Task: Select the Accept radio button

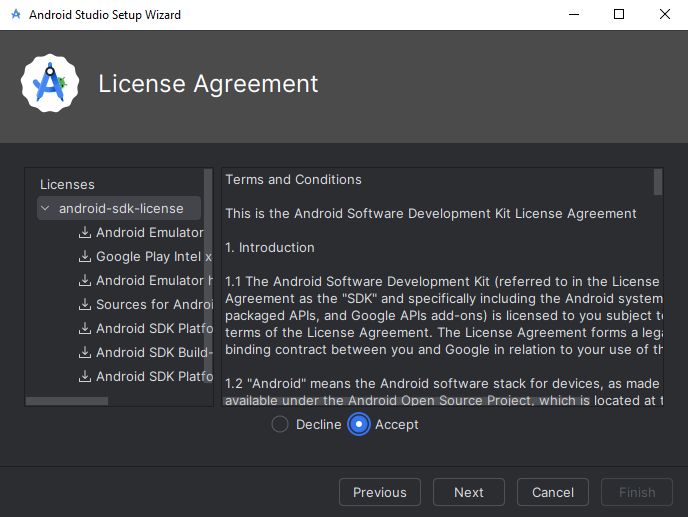Action: pos(359,424)
